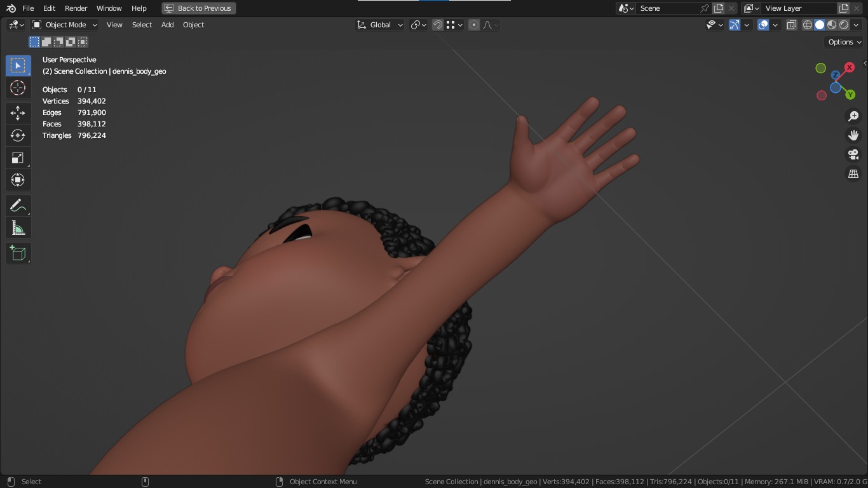Open the pivot point dropdown
Viewport: 868px width, 488px height.
[418, 25]
